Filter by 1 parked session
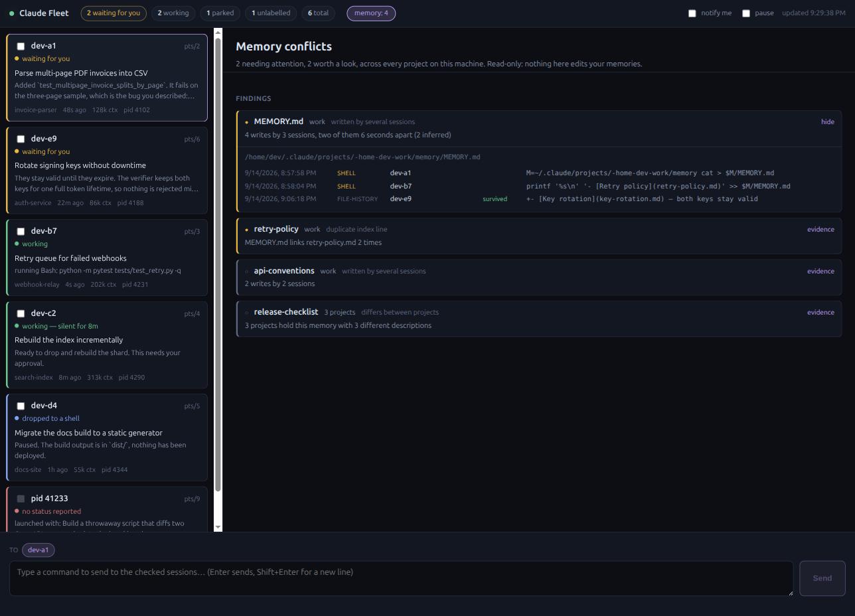The height and width of the screenshot is (616, 855). (220, 13)
